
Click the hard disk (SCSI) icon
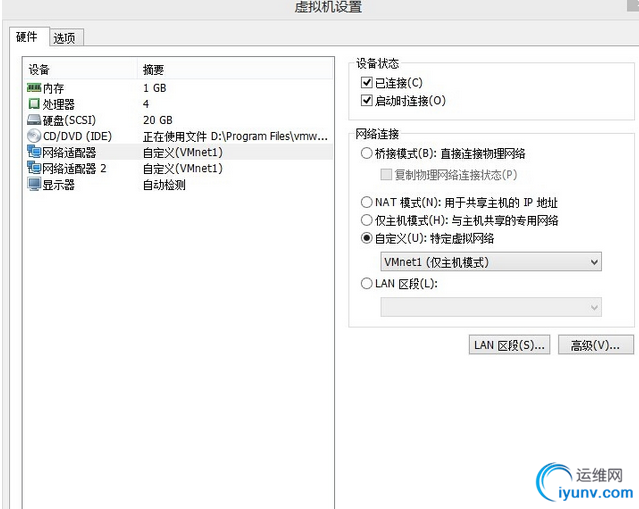click(34, 120)
